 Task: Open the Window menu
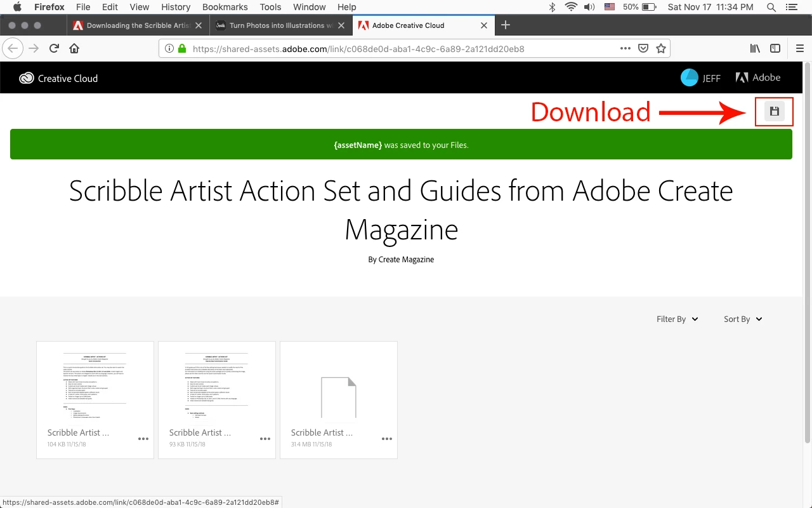(308, 7)
